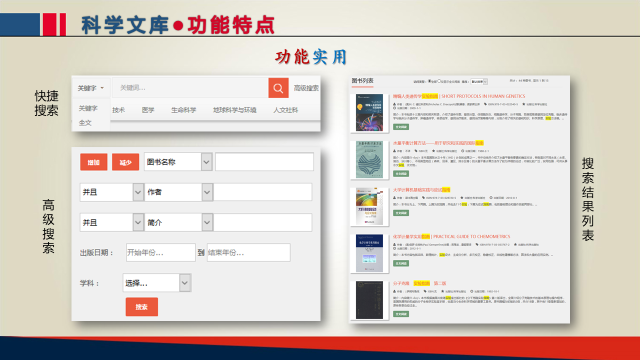The height and width of the screenshot is (360, 640).
Task: Open the 高级搜索 link
Action: pyautogui.click(x=306, y=88)
